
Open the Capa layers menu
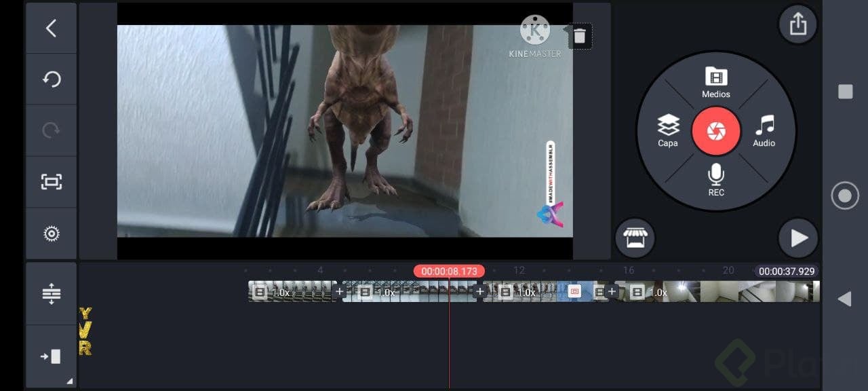(668, 132)
